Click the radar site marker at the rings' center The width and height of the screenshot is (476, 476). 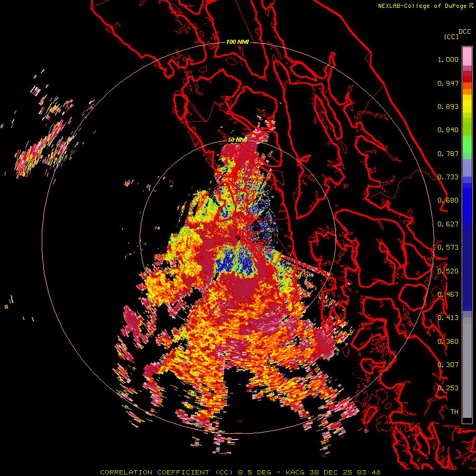point(238,238)
